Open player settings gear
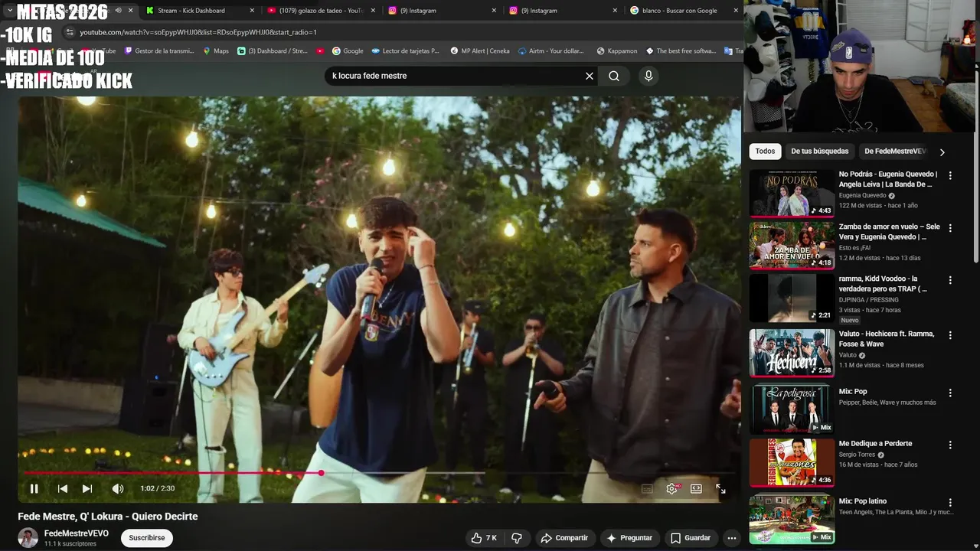The image size is (980, 551). [671, 488]
